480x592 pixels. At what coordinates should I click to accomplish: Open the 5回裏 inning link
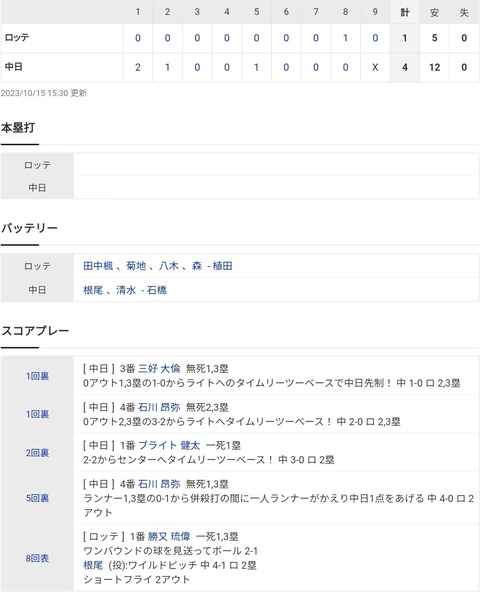[37, 498]
